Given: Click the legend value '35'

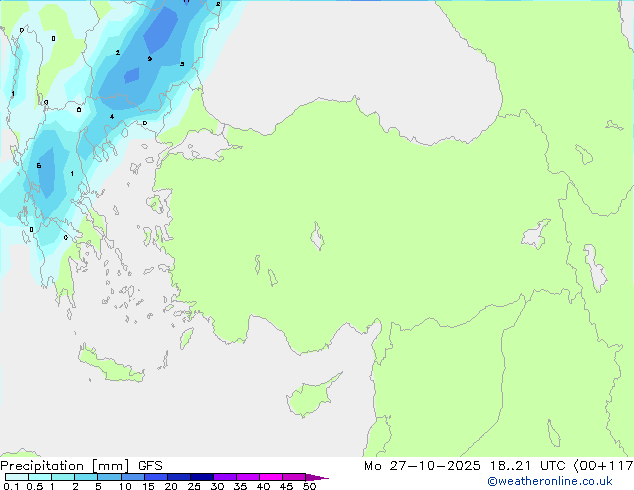Looking at the screenshot, I should click(241, 486).
